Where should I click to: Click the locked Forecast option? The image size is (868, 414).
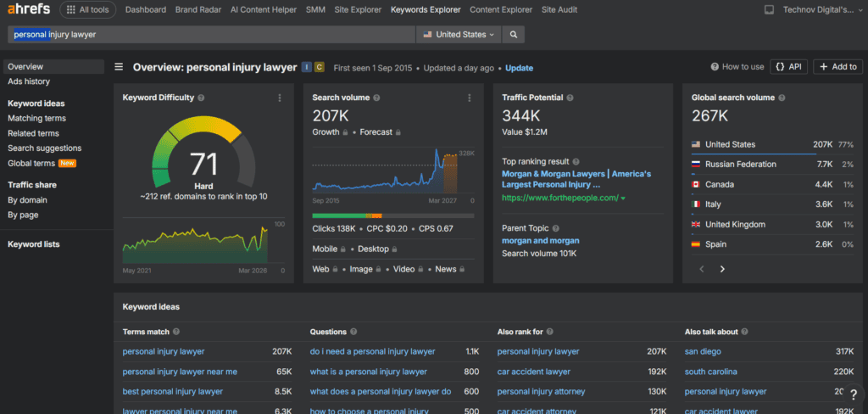pyautogui.click(x=380, y=131)
